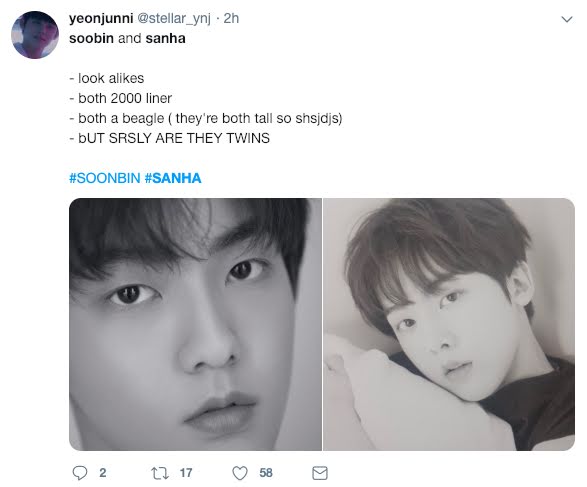Click the line 'both 2000 liner'
Screen dimensions: 587x487
point(125,98)
